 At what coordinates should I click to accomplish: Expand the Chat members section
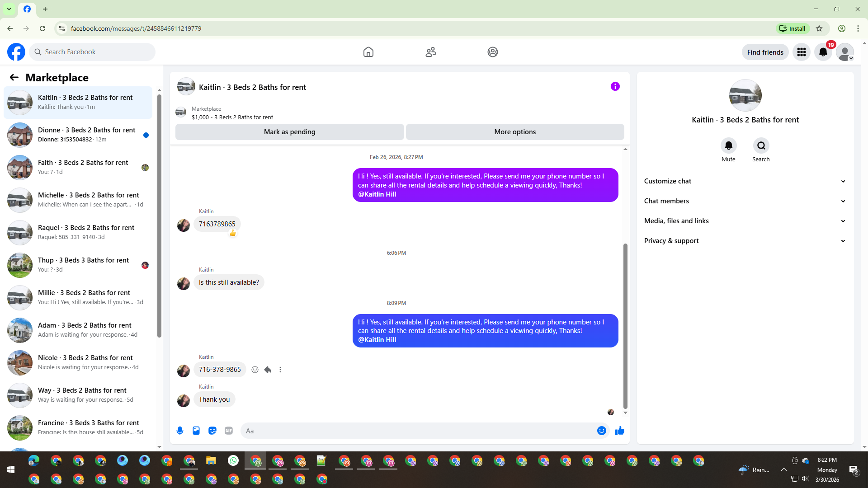[745, 201]
